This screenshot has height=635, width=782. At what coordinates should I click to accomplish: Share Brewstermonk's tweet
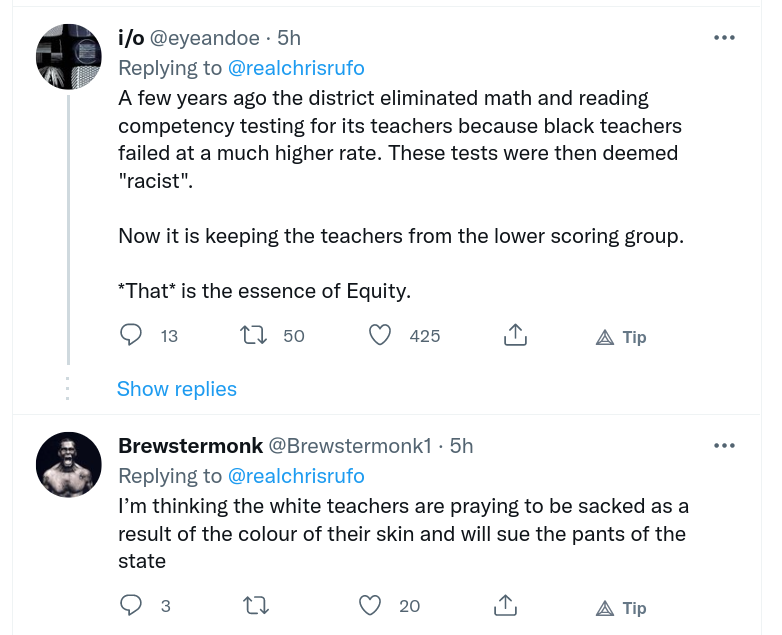(x=505, y=606)
